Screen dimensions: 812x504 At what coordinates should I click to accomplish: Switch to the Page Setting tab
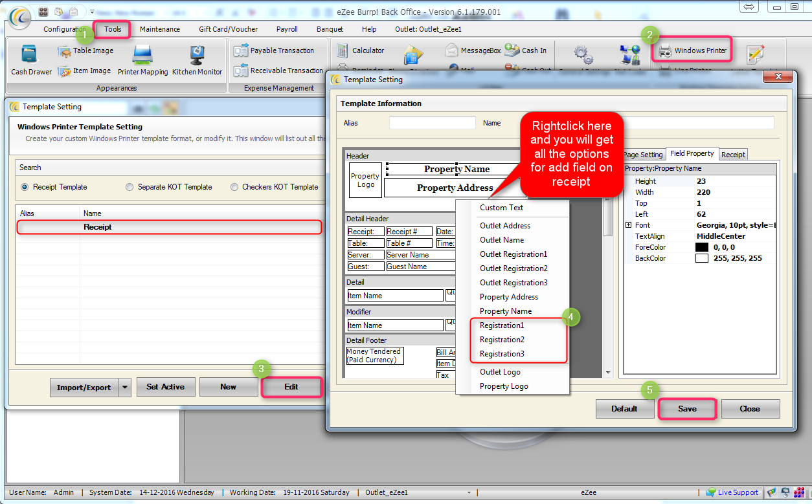click(x=643, y=155)
